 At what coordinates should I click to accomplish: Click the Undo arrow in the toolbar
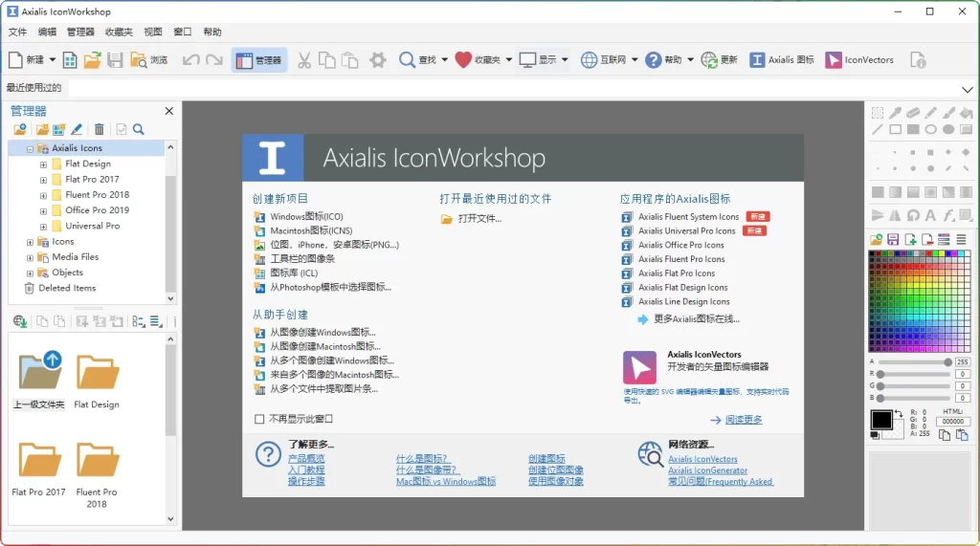[190, 60]
